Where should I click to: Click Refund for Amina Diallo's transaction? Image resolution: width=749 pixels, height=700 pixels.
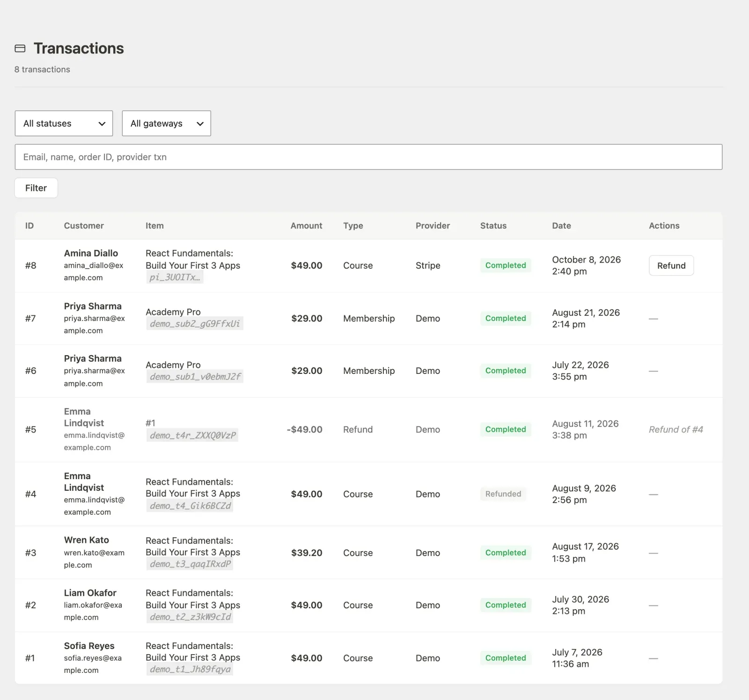click(671, 266)
